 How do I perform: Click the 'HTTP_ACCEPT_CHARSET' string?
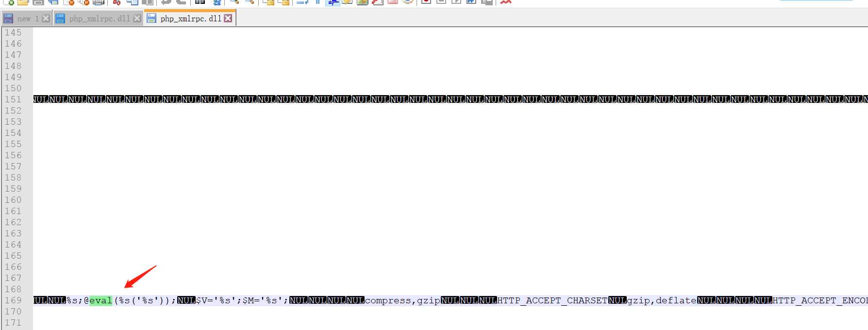coord(552,300)
